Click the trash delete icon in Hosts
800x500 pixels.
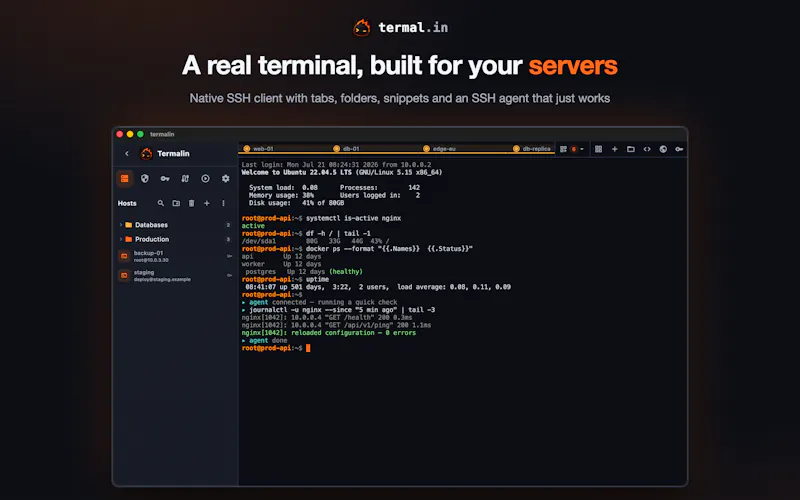pyautogui.click(x=191, y=203)
